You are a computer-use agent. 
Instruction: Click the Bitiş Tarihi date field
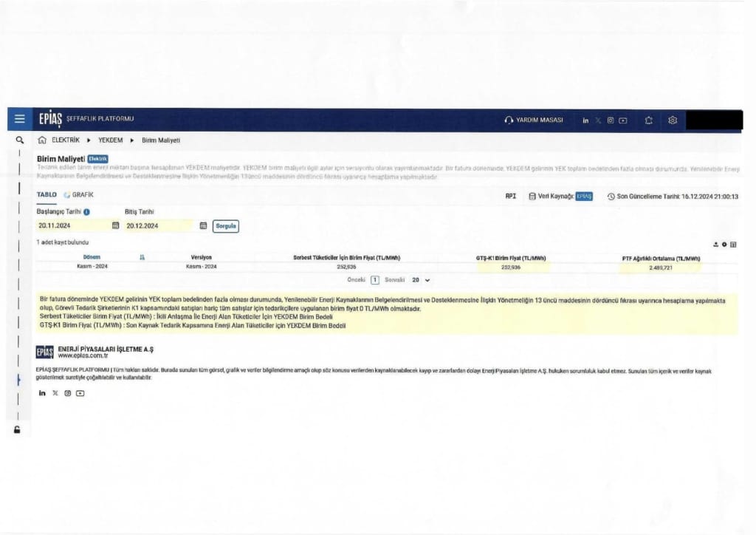tap(159, 226)
